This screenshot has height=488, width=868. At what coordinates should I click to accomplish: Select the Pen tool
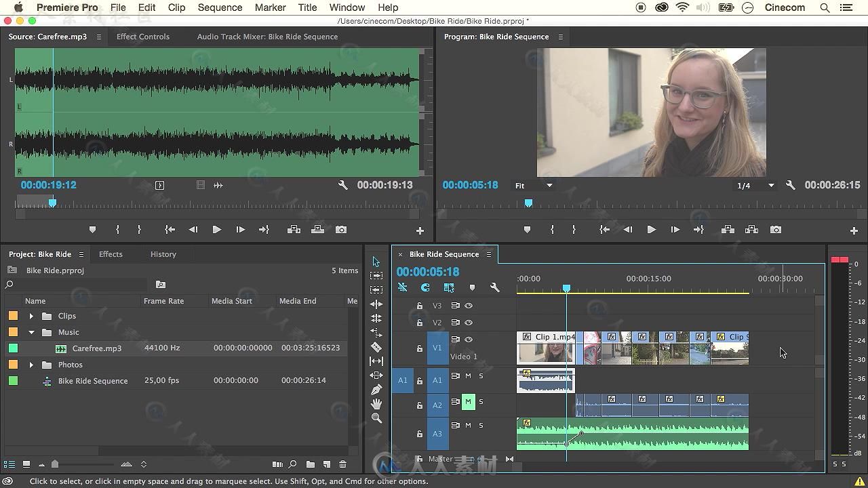(x=376, y=390)
